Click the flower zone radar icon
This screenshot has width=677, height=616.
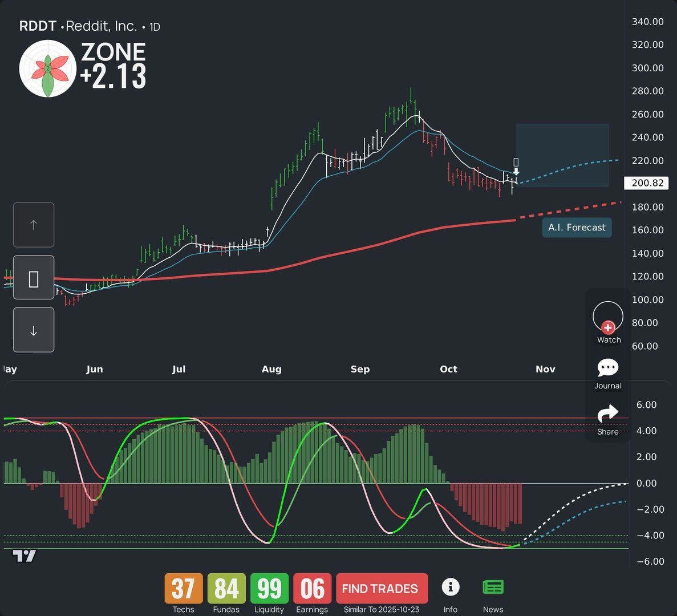pyautogui.click(x=48, y=68)
